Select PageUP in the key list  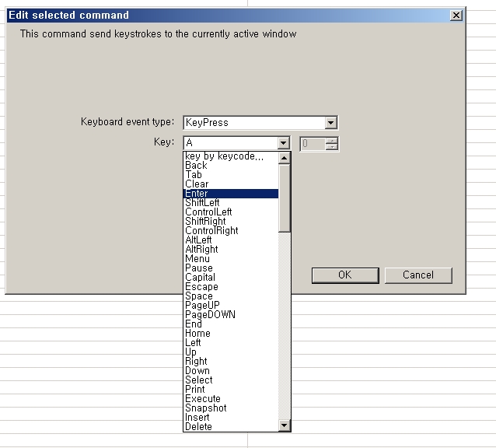[x=231, y=306]
